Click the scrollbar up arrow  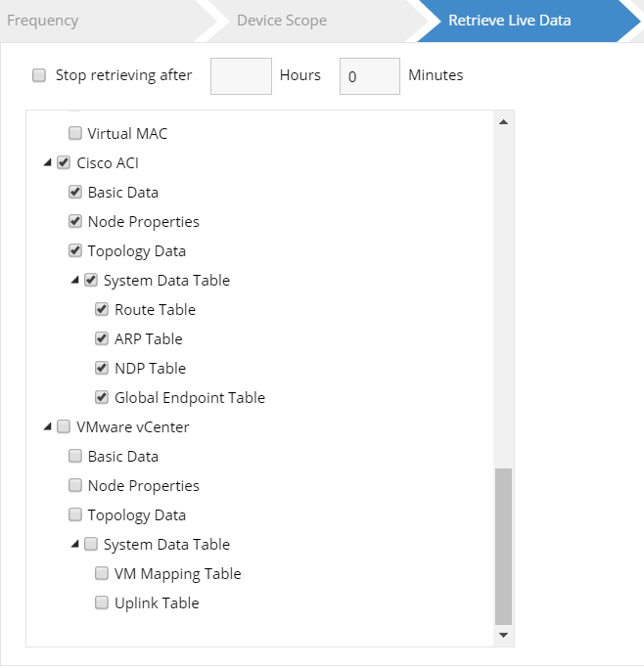503,122
